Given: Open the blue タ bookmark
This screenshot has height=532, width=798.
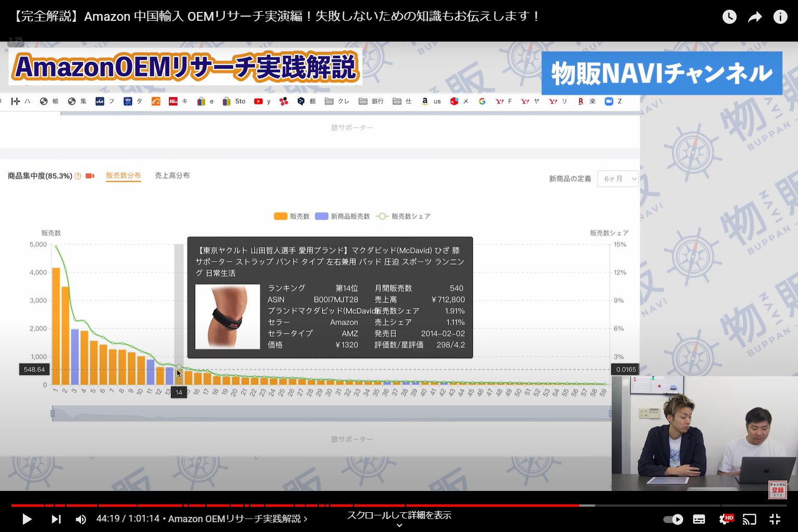Looking at the screenshot, I should (x=133, y=101).
